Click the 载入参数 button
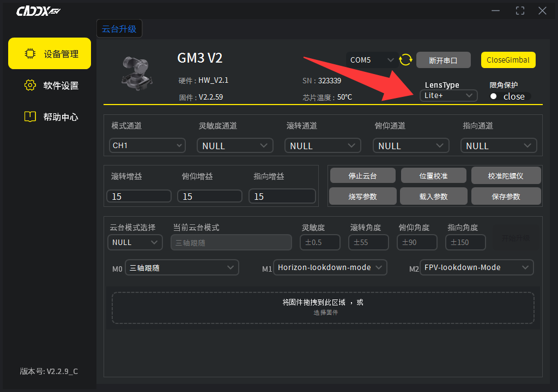The image size is (558, 392). pos(433,197)
